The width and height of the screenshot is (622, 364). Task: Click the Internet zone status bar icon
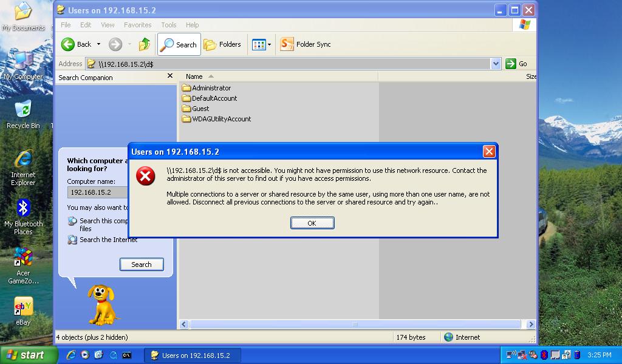(x=448, y=337)
